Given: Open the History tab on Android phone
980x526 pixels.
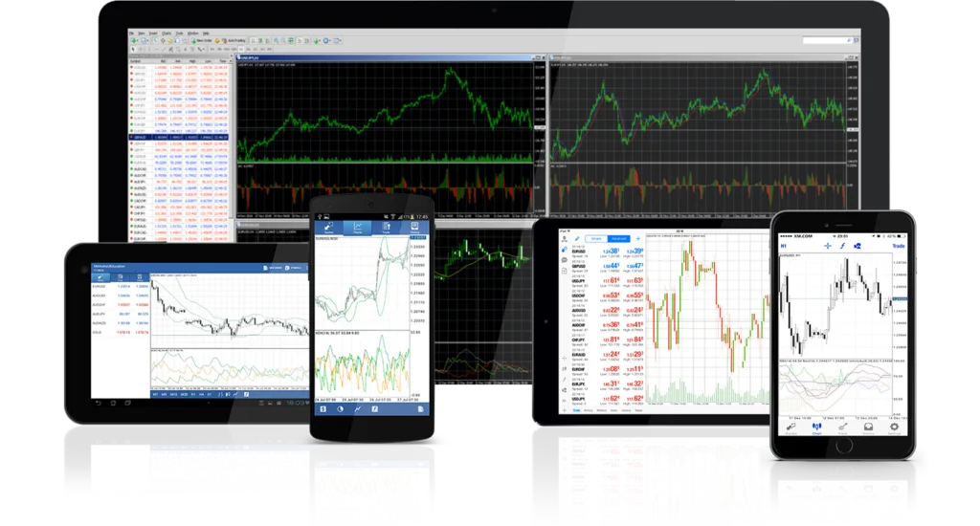Looking at the screenshot, I should pyautogui.click(x=414, y=228).
